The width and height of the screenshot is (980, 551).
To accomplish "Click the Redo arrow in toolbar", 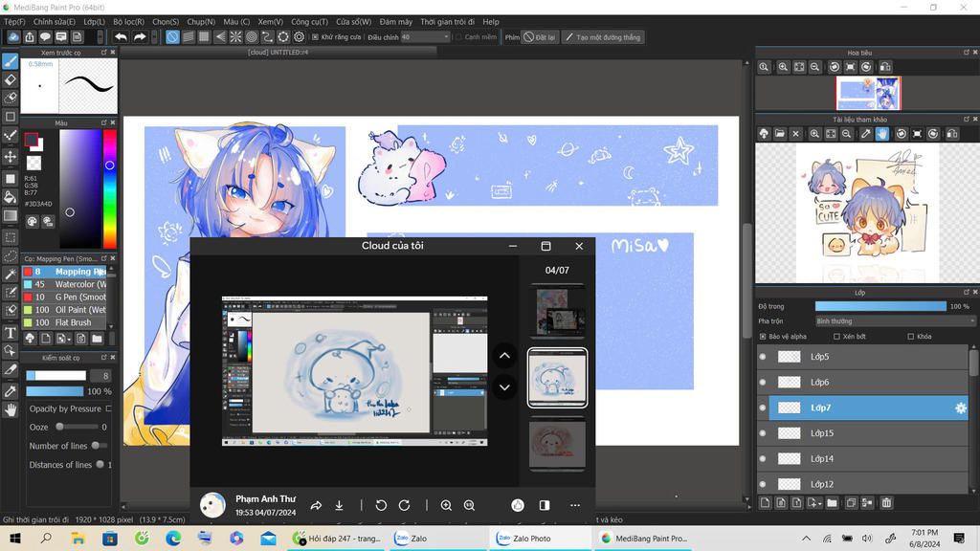I will 140,37.
